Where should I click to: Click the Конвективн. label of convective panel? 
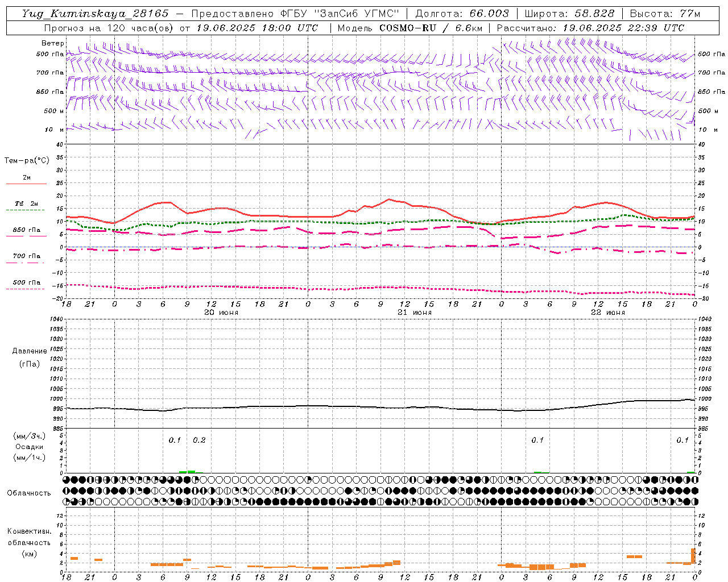[30, 531]
